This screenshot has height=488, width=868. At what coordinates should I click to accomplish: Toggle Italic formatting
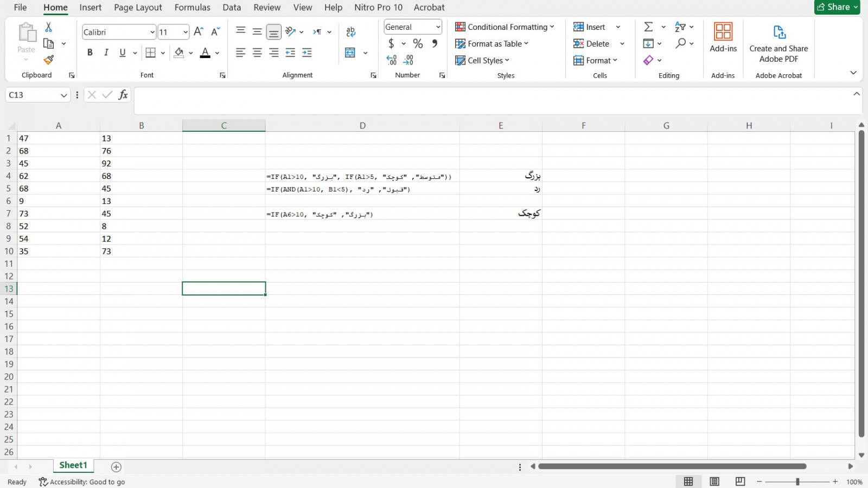tap(106, 53)
